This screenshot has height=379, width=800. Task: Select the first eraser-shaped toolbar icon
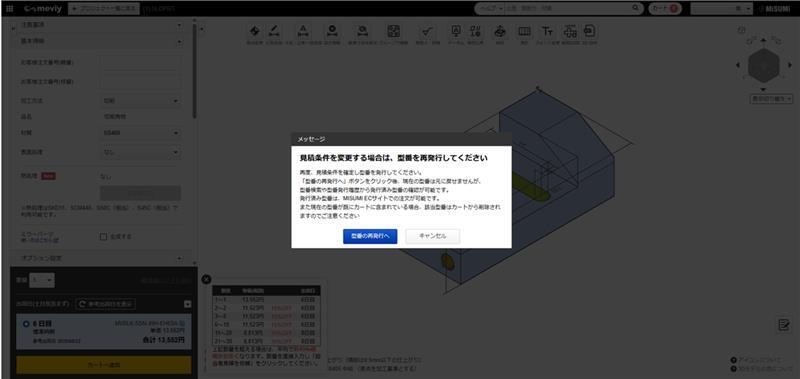pos(254,32)
